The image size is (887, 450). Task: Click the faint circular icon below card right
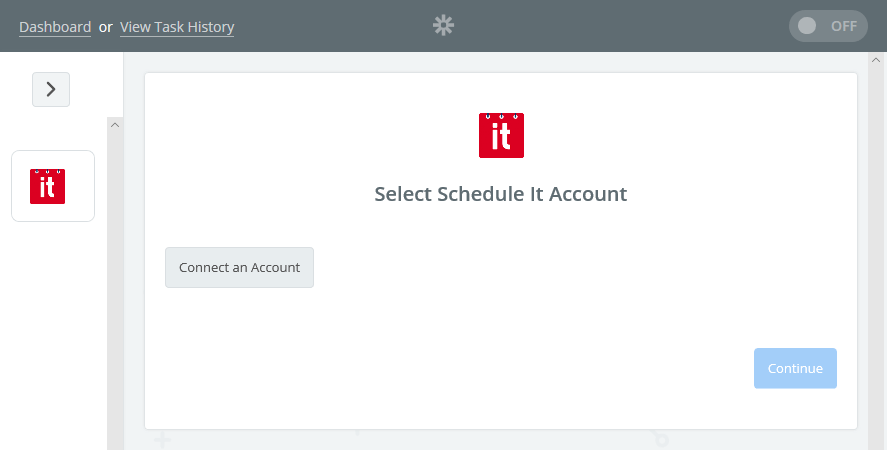point(660,439)
